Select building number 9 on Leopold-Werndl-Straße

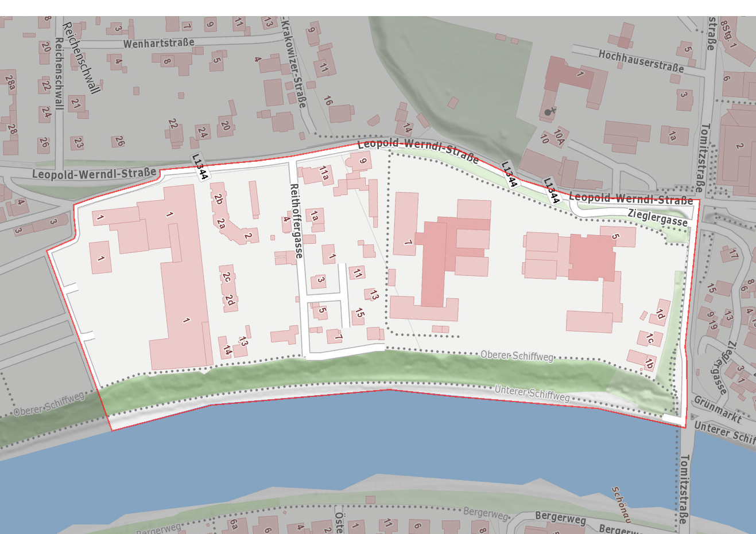coord(362,161)
